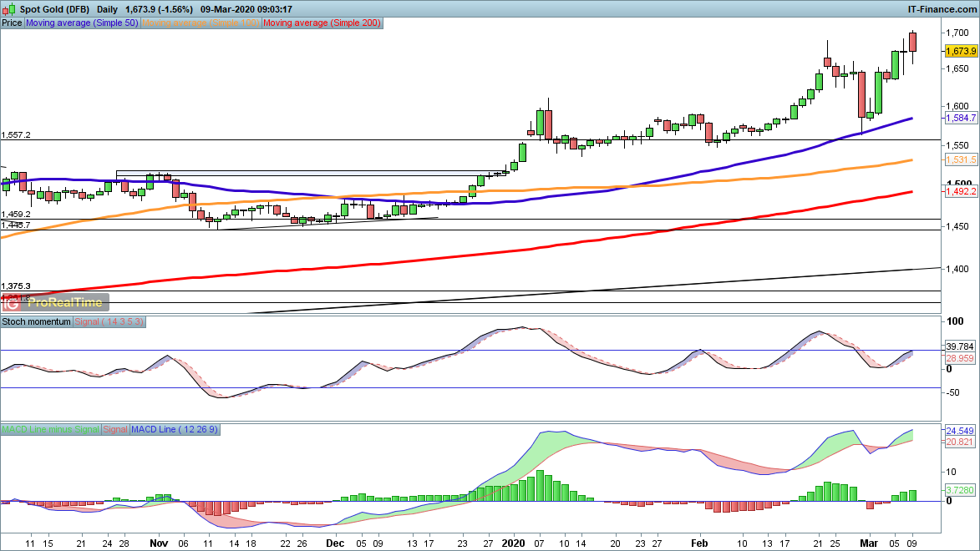The width and height of the screenshot is (980, 551).
Task: Click the current price tag 1,673.9
Action: [961, 51]
